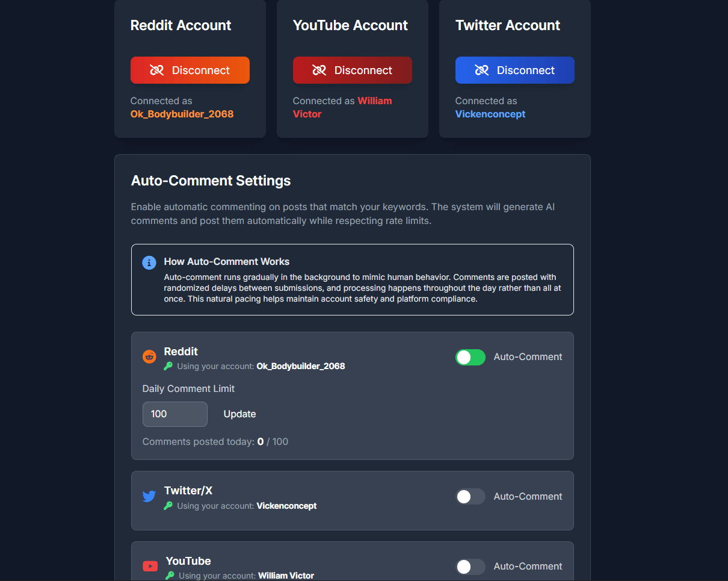This screenshot has width=728, height=581.
Task: Click the Comments posted today counter
Action: click(x=215, y=442)
